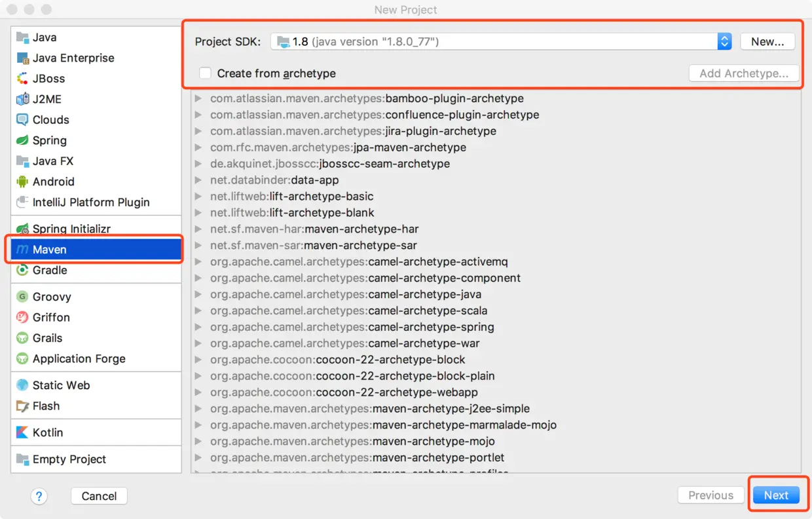Select maven-archetype-marmalade-mojo row
The width and height of the screenshot is (812, 519).
pos(496,425)
